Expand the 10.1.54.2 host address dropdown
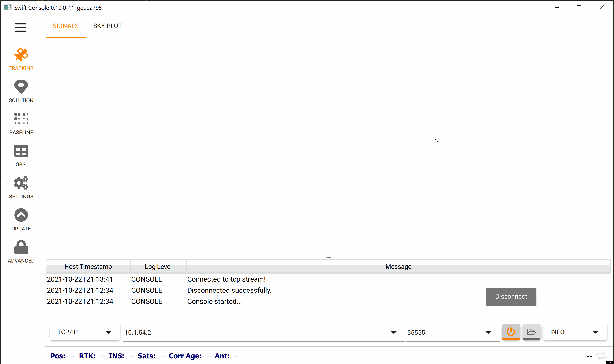This screenshot has height=364, width=614. (x=393, y=333)
